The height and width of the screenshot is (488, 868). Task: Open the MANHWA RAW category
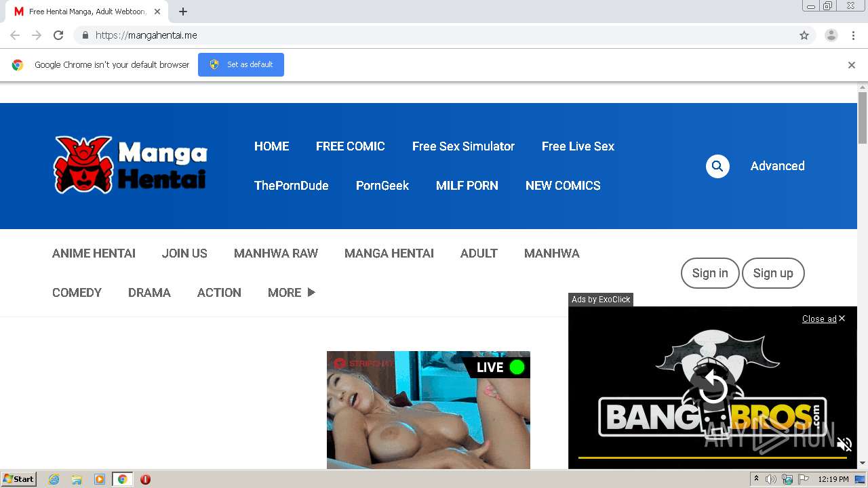pyautogui.click(x=276, y=253)
